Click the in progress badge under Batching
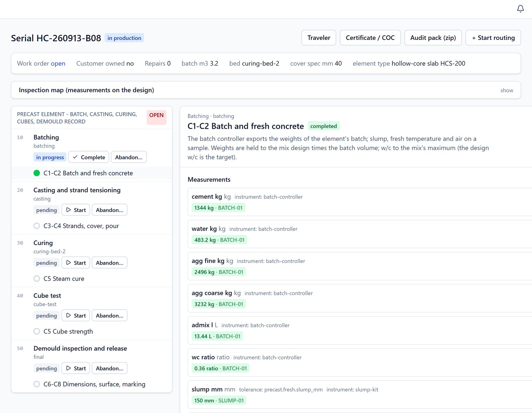The image size is (532, 413). (x=50, y=157)
